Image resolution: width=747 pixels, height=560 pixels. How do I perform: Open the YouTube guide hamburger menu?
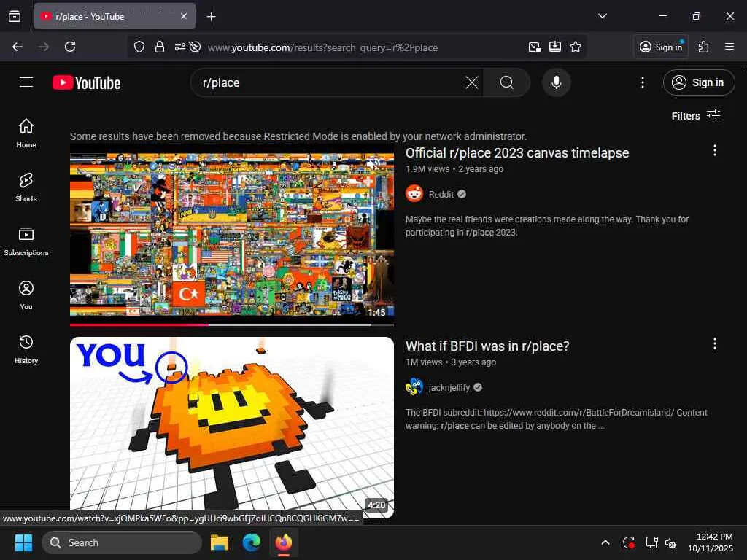coord(26,82)
